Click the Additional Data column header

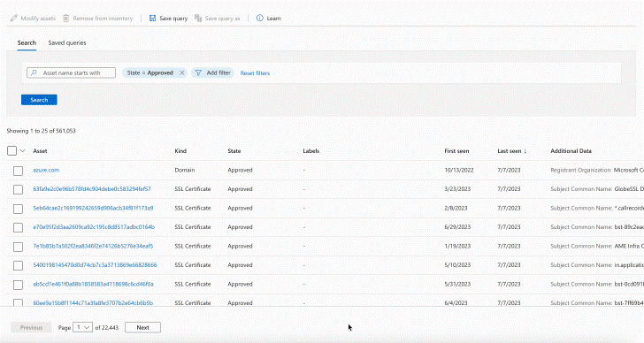pos(571,151)
